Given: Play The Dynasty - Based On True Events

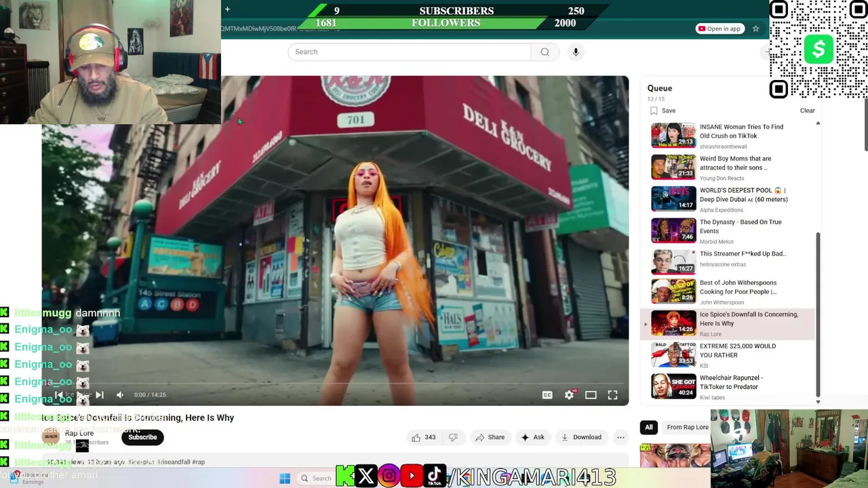Looking at the screenshot, I should 741,226.
